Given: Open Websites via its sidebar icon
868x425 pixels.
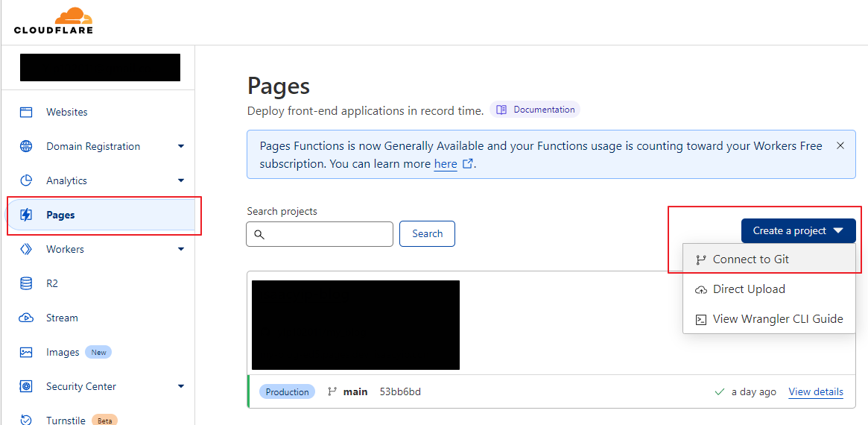Looking at the screenshot, I should pyautogui.click(x=26, y=112).
